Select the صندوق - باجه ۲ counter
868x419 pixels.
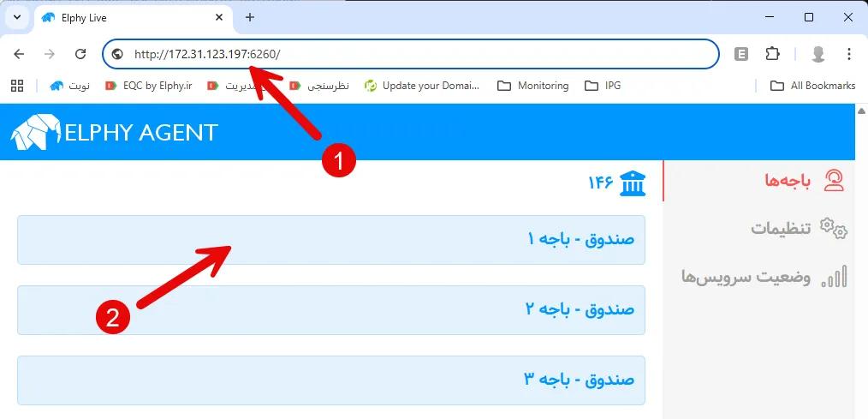point(330,309)
